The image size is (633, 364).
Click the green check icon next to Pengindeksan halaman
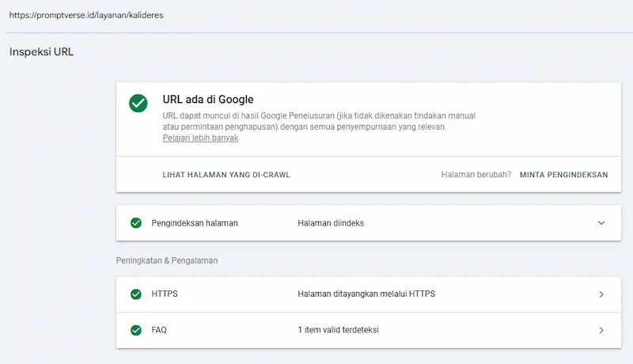pos(136,223)
